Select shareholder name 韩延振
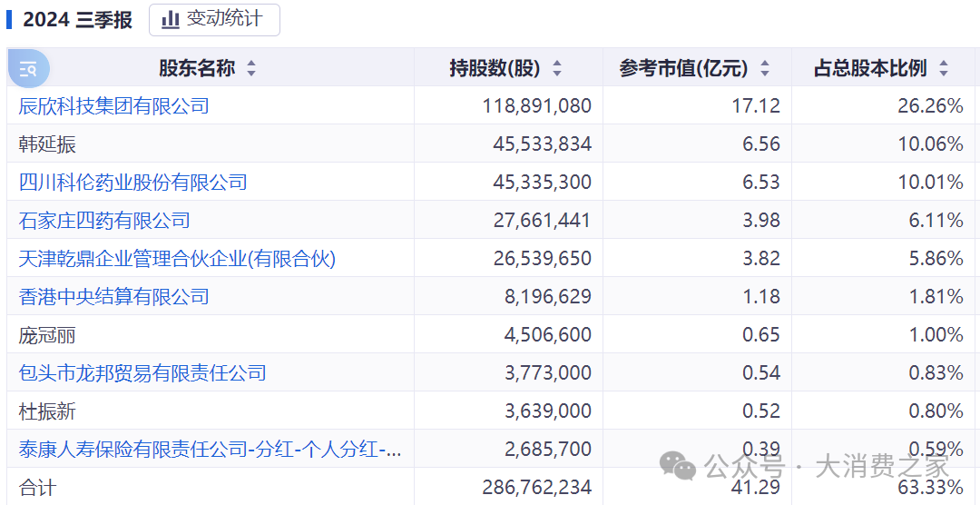The height and width of the screenshot is (505, 980). (x=47, y=145)
